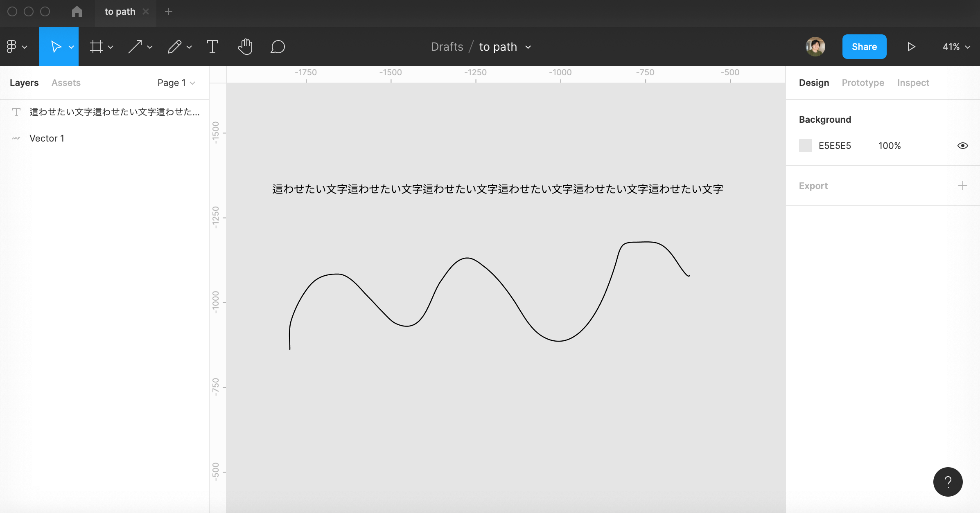Start Present mode
Screen dimensions: 980x513
(x=911, y=46)
